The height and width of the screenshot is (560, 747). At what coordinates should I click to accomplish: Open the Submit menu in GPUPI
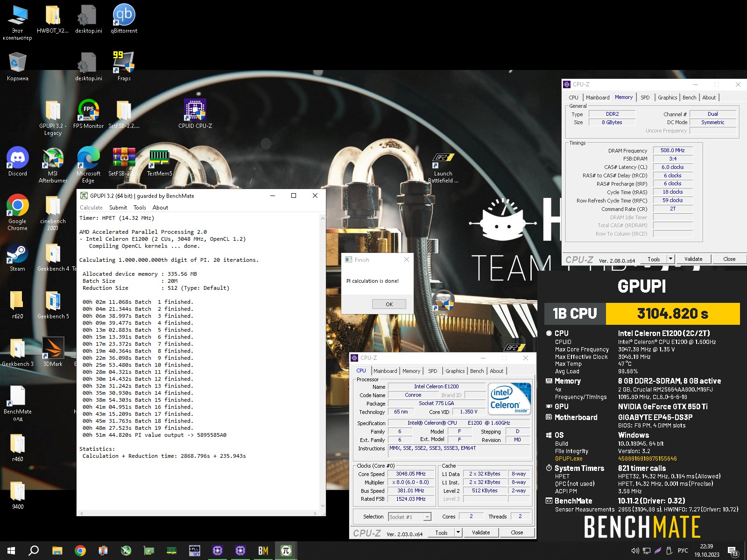[118, 208]
